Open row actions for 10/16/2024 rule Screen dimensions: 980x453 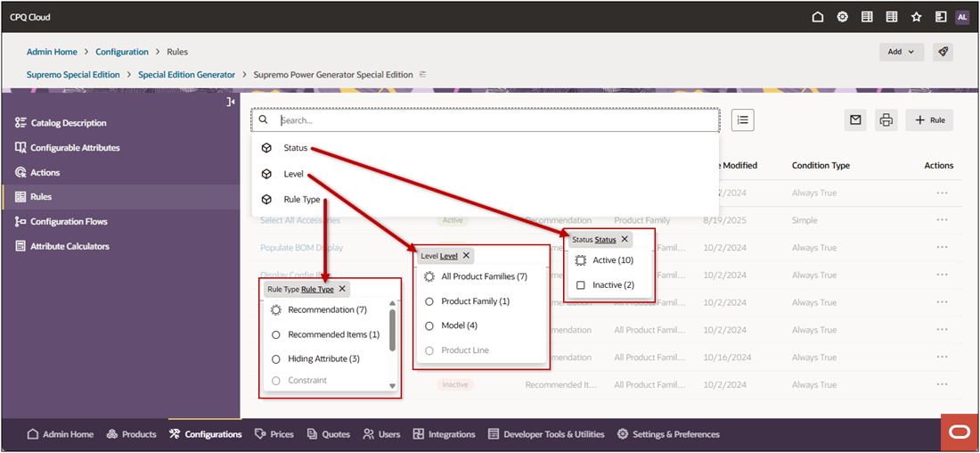click(x=943, y=358)
